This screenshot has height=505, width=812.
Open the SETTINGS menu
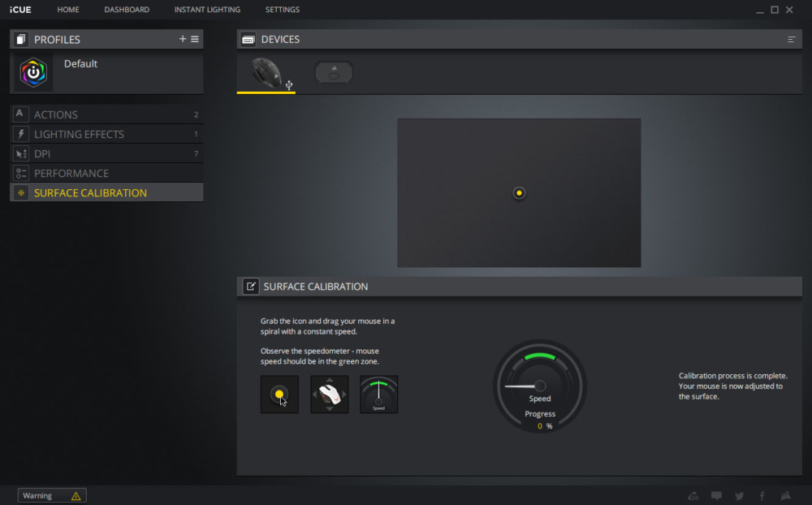[283, 9]
